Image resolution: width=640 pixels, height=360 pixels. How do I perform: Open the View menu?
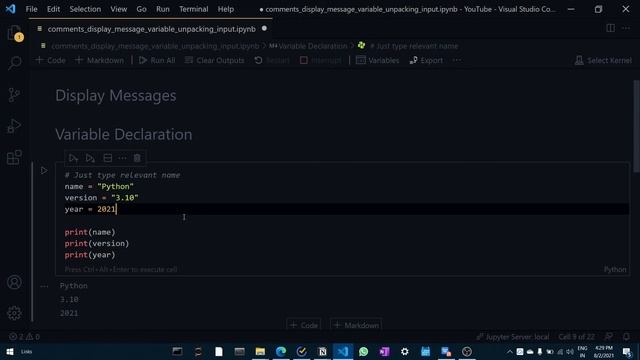point(118,9)
